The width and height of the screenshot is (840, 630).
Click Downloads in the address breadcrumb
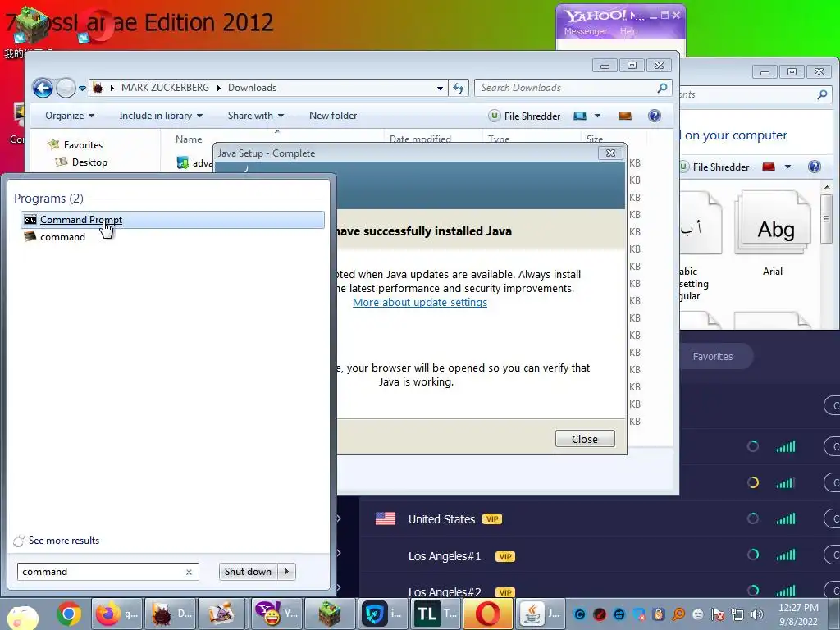coord(253,88)
